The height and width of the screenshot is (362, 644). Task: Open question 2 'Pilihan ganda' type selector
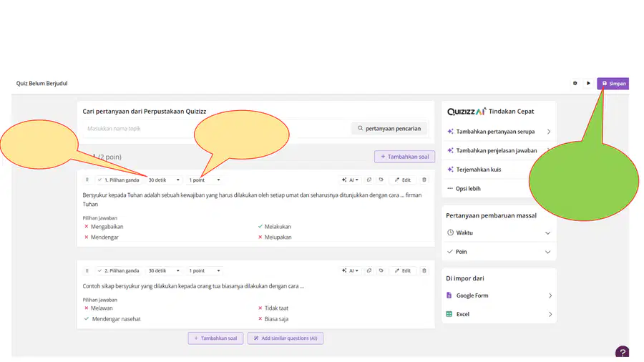(x=119, y=270)
